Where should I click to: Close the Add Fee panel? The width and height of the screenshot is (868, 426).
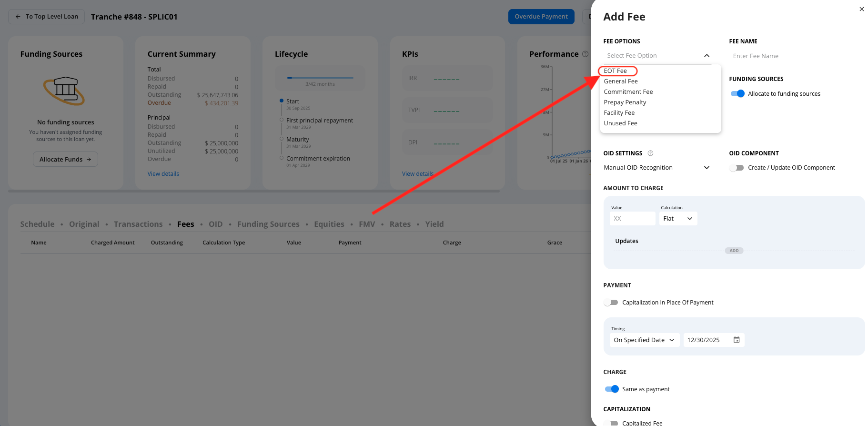pos(861,9)
